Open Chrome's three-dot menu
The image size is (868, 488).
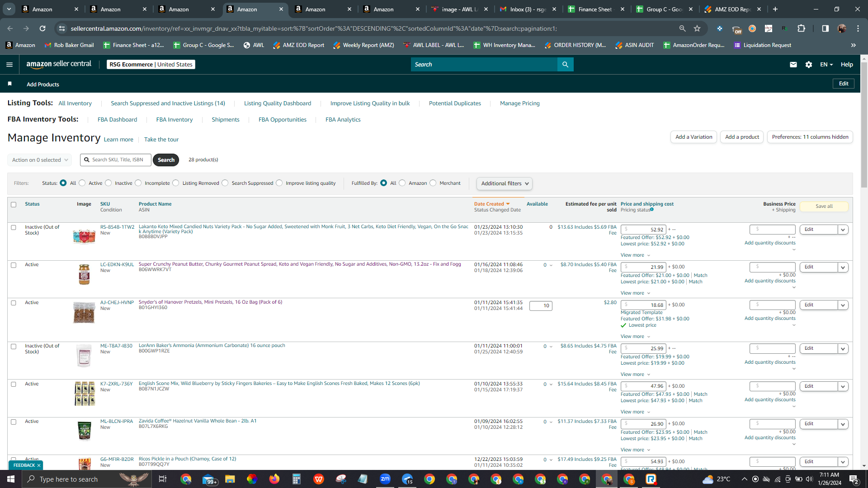(x=858, y=28)
